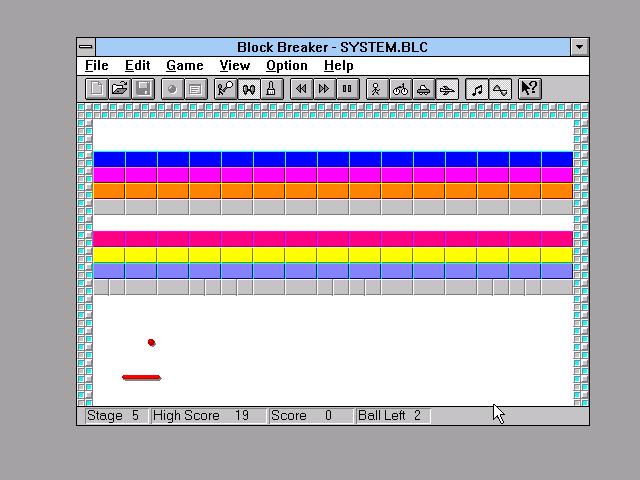Click the round ball toolbar icon
This screenshot has width=640, height=480.
tap(172, 89)
